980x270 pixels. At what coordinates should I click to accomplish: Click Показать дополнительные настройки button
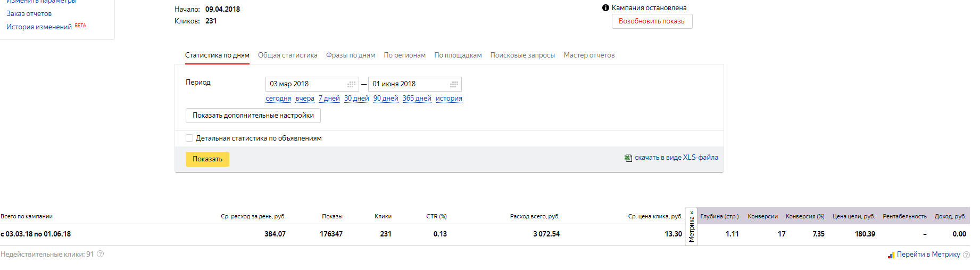(253, 116)
